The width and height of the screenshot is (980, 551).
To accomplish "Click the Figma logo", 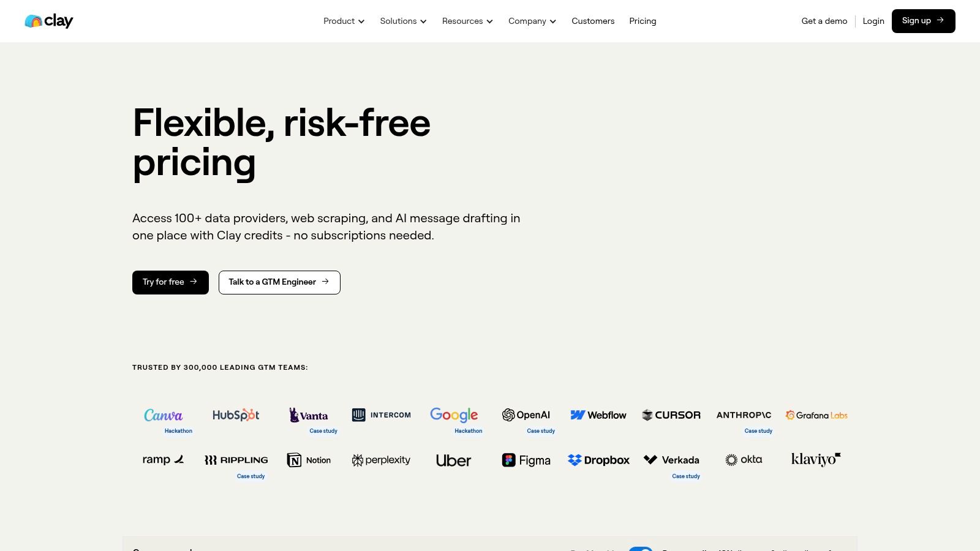I will tap(526, 460).
